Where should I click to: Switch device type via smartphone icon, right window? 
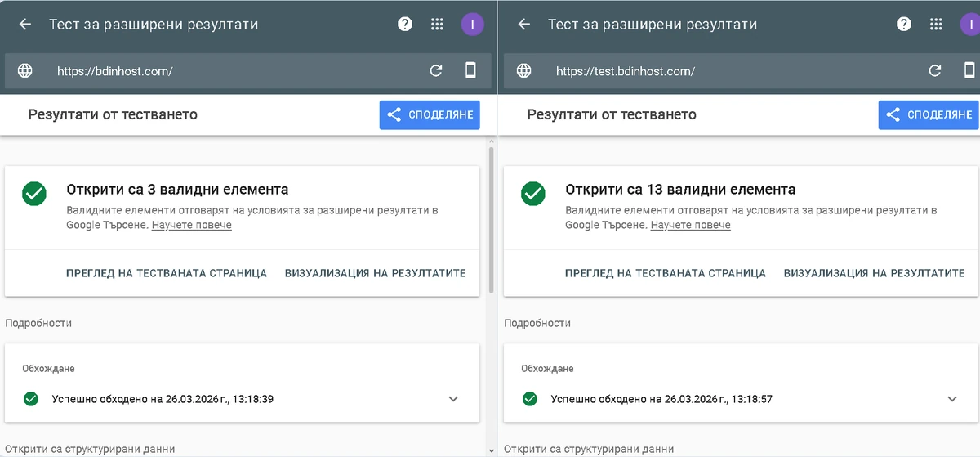pyautogui.click(x=969, y=71)
